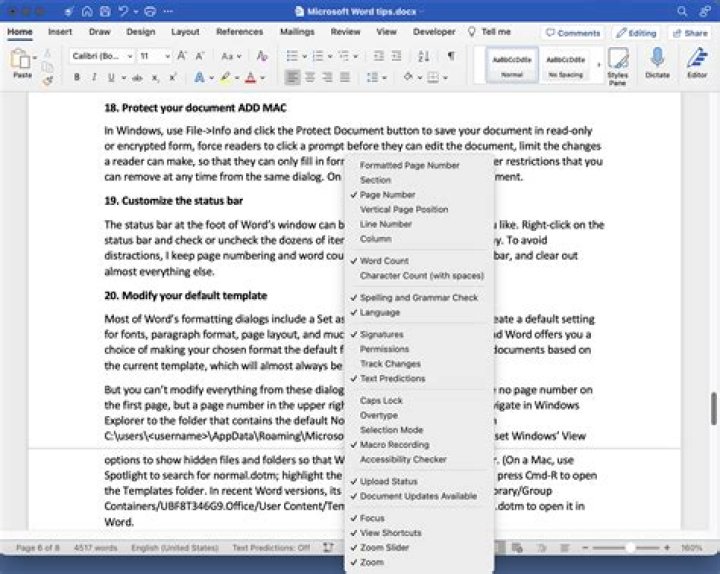Apply Italic formatting
Image resolution: width=720 pixels, height=574 pixels.
pyautogui.click(x=94, y=77)
